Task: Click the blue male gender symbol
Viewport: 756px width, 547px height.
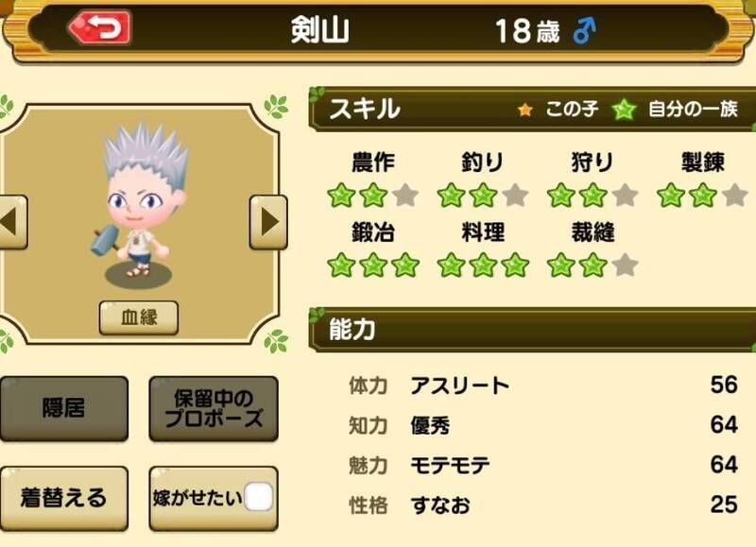Action: pyautogui.click(x=584, y=31)
